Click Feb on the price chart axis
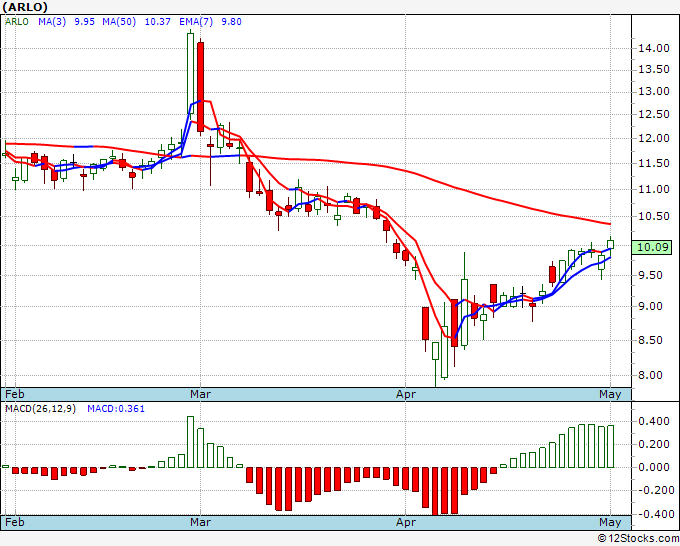 pos(14,394)
